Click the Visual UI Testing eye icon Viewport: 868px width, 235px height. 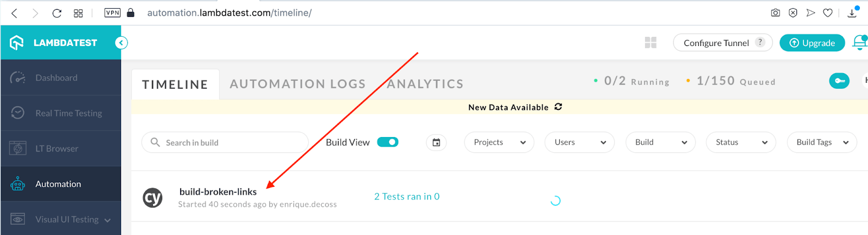(x=18, y=219)
